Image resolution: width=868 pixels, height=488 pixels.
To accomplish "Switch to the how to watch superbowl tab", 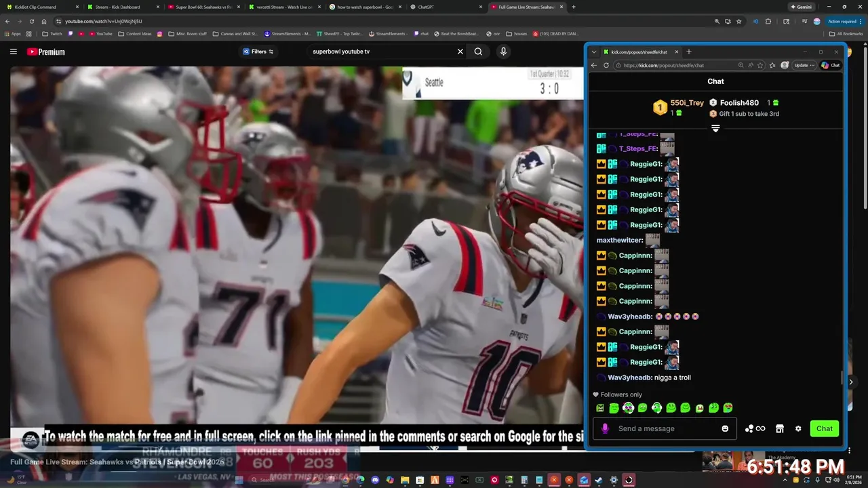I will pos(365,7).
